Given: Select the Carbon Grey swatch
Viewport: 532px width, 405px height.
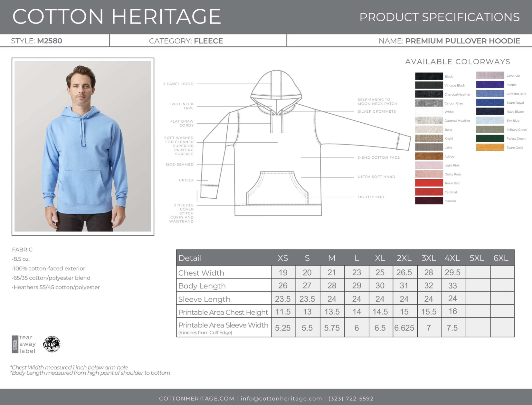Looking at the screenshot, I should click(x=429, y=103).
